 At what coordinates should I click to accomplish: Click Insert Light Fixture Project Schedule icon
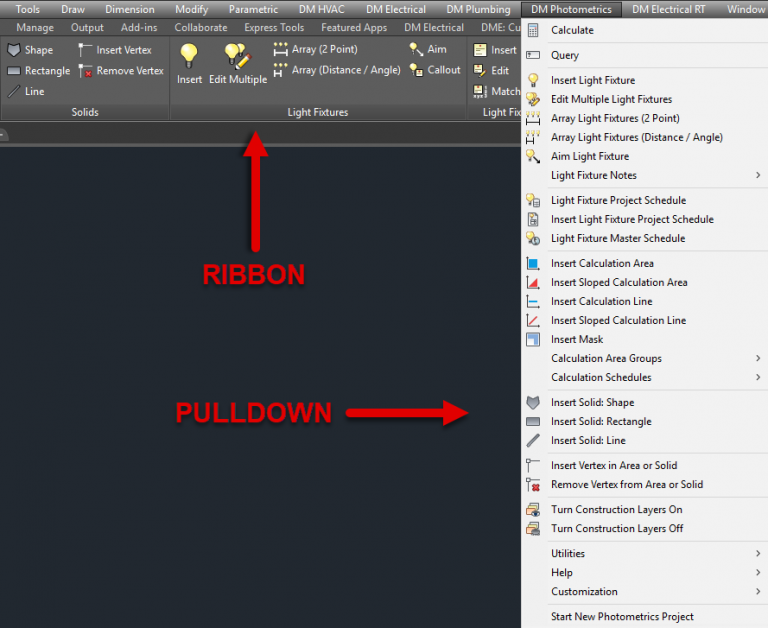pyautogui.click(x=533, y=219)
